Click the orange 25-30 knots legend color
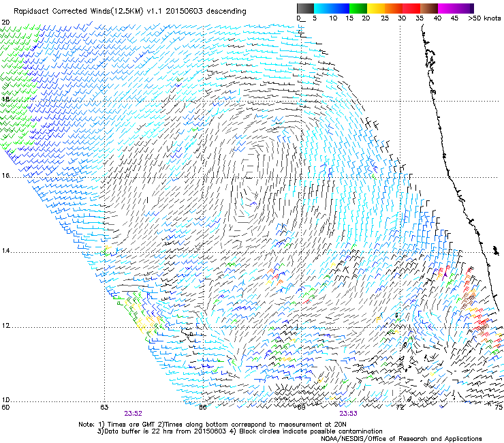This screenshot has height=443, width=504. pos(394,8)
